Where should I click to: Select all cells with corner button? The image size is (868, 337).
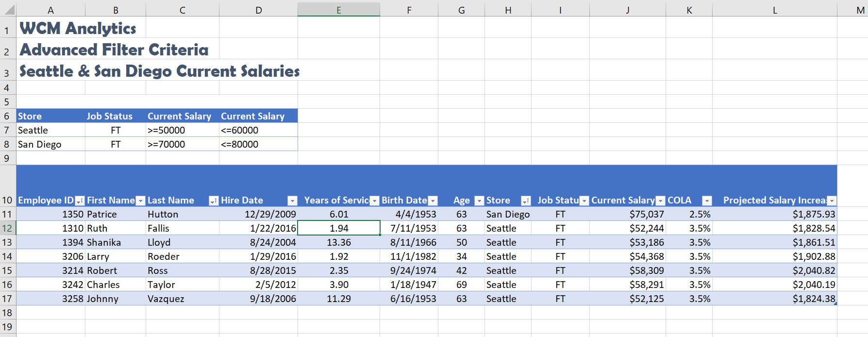pos(8,9)
